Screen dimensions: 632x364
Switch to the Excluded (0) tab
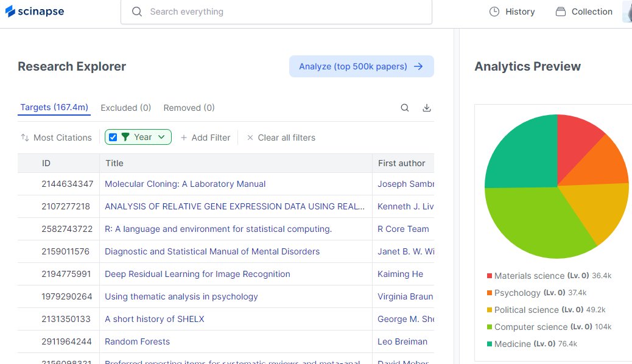(126, 108)
